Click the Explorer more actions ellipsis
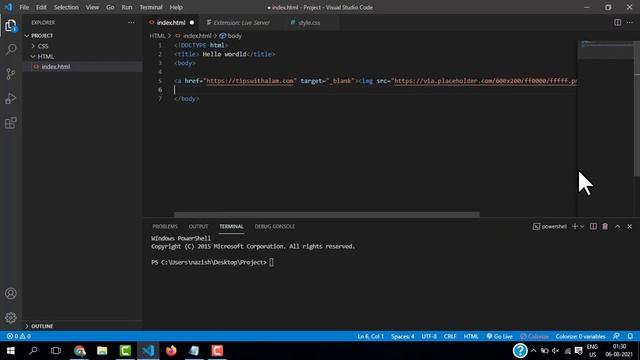The width and height of the screenshot is (640, 360). pos(131,22)
